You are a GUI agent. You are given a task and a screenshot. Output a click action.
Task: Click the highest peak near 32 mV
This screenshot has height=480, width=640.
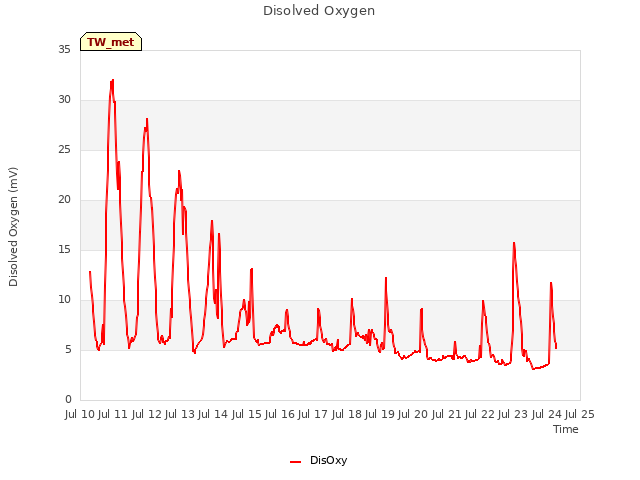click(x=112, y=80)
